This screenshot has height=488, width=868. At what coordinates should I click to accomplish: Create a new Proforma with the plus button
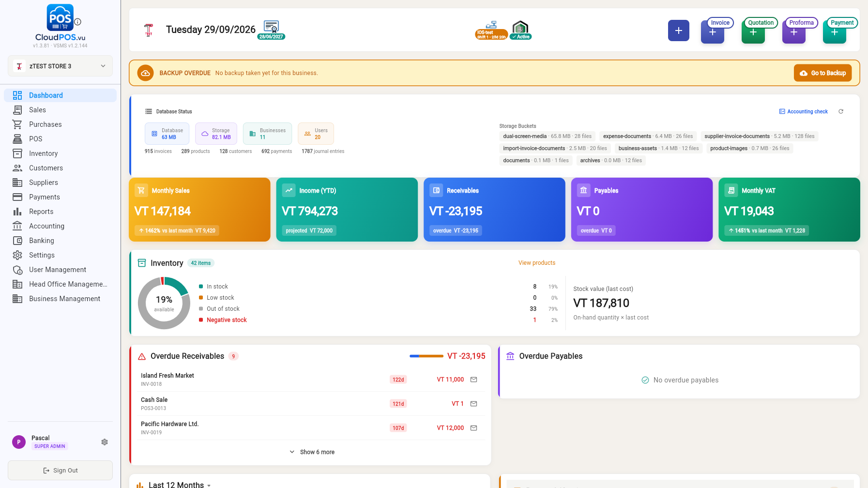(794, 32)
